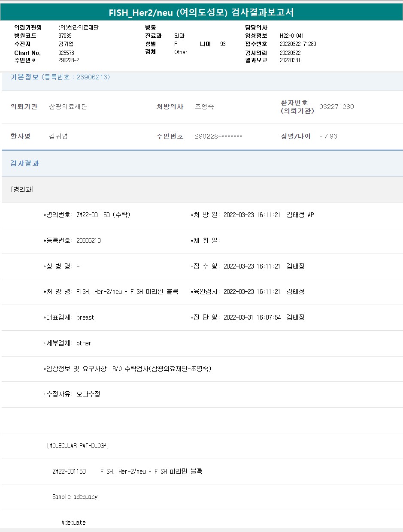
Task: Click the 성별/나이 value F / 93
Action: tap(328, 136)
